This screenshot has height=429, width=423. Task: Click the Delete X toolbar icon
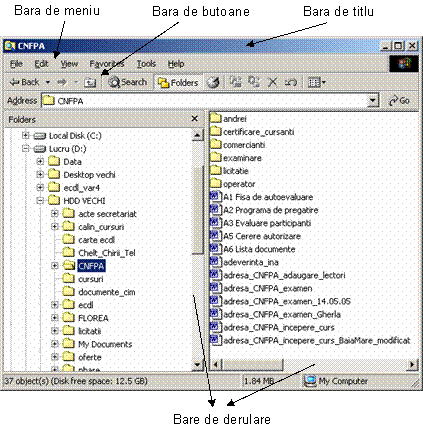[x=273, y=82]
